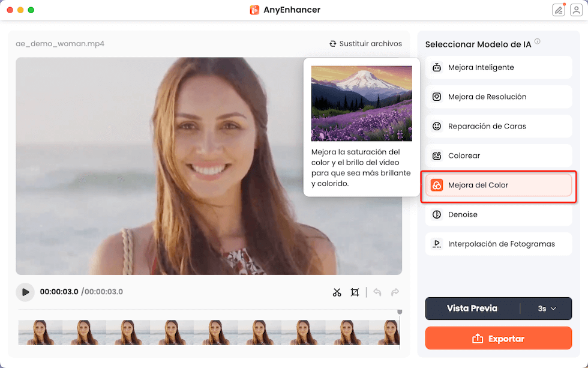Screen dimensions: 588x368
Task: Select the Reparación de Caras model
Action: click(498, 126)
